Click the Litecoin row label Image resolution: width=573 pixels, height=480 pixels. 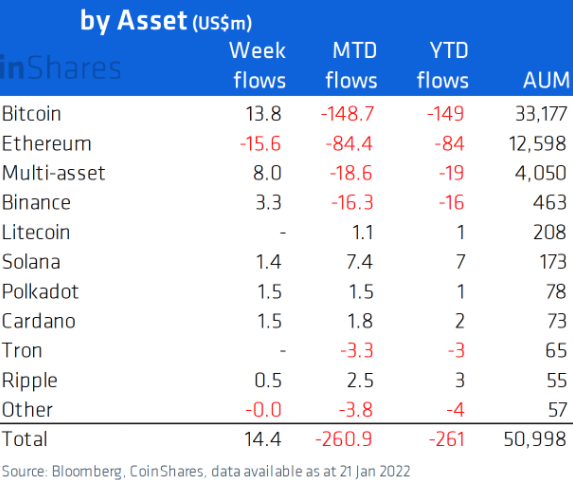[36, 232]
